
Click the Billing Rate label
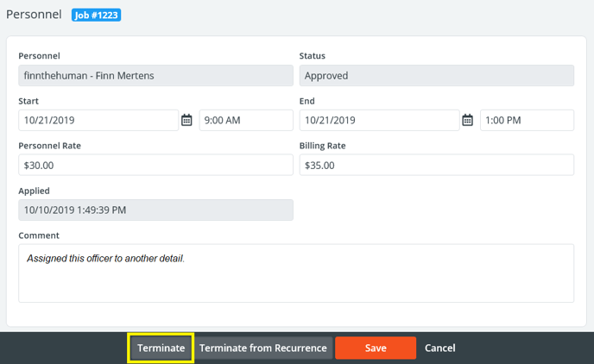[322, 146]
